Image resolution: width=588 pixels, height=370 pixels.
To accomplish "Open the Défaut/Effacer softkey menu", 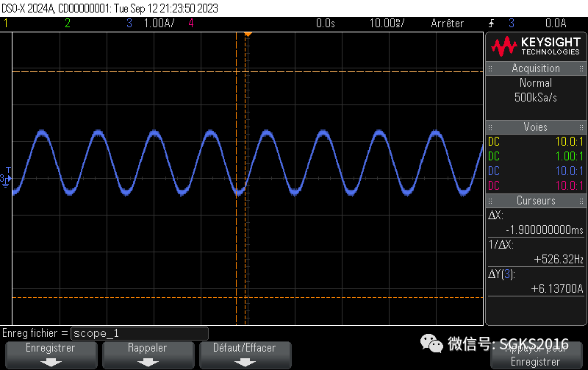I will click(245, 355).
